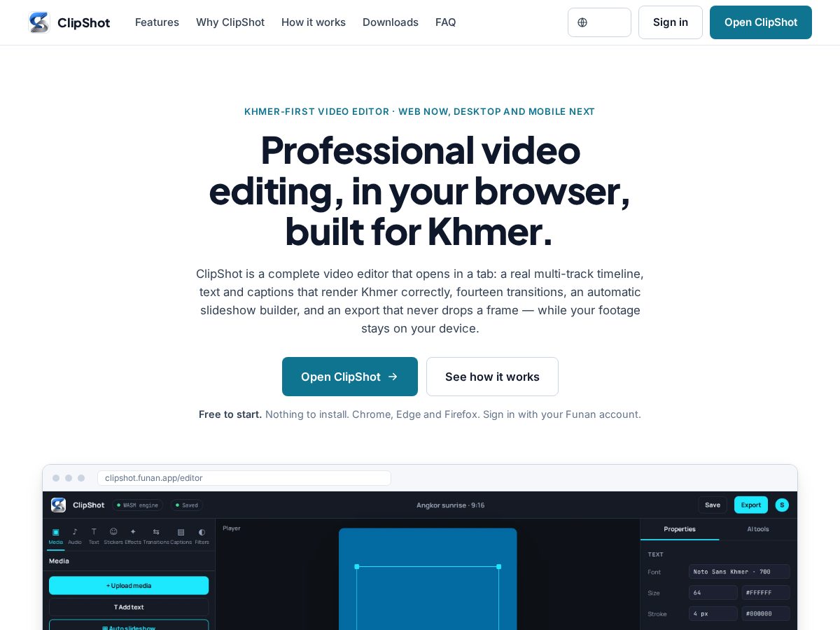Open the Effects sparkle icon
The width and height of the screenshot is (840, 630).
click(133, 532)
